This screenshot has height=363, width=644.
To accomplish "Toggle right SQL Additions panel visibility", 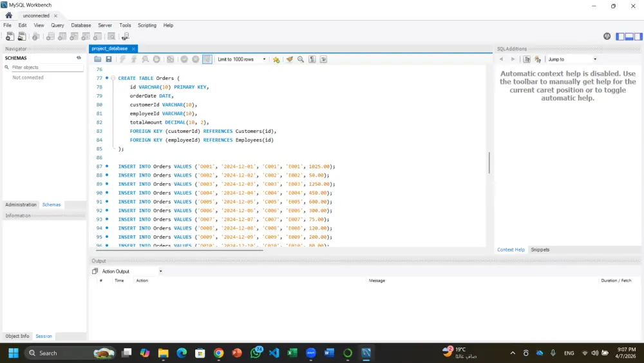I will point(638,37).
